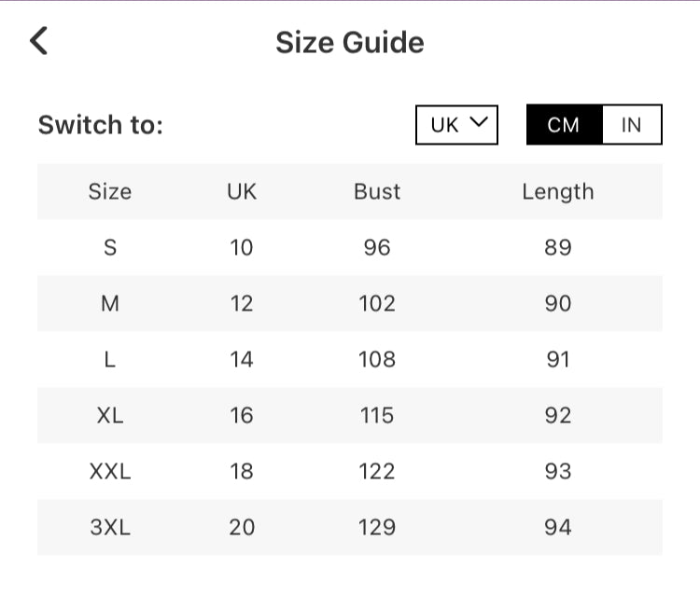Viewport: 700px width, 595px height.
Task: Click the Size Guide title
Action: (349, 43)
